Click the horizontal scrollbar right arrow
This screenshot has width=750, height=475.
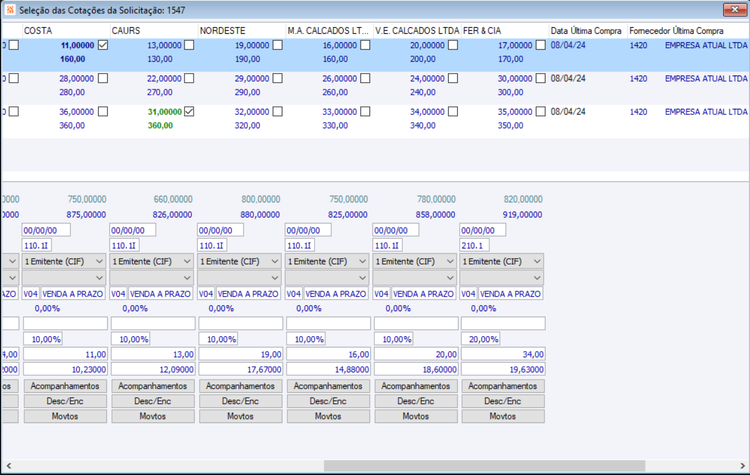pos(742,465)
